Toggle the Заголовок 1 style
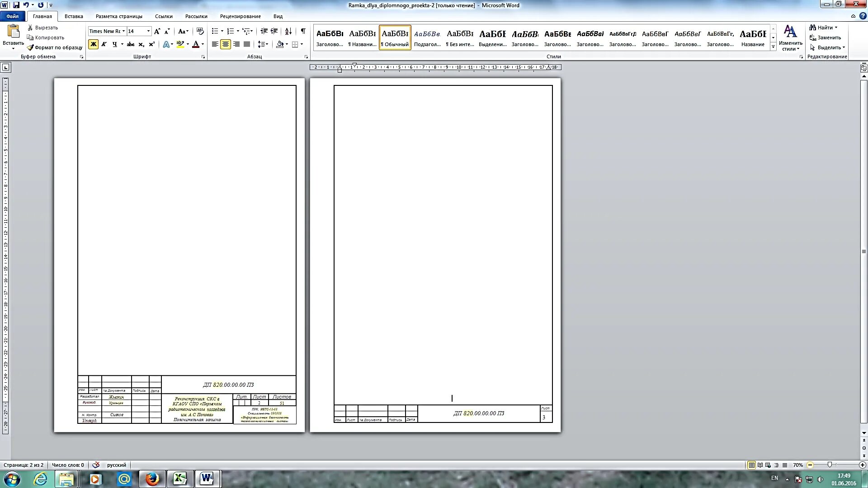 330,38
